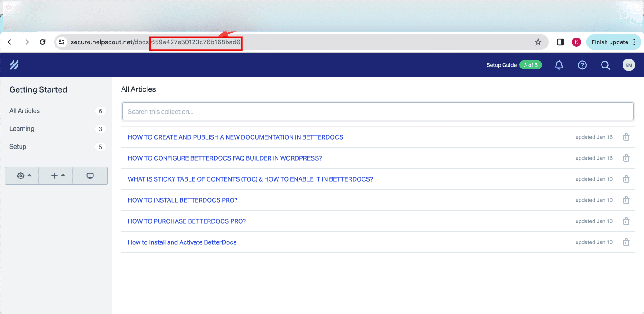Open Chrome's Finish update menu
The image size is (644, 314).
point(613,42)
